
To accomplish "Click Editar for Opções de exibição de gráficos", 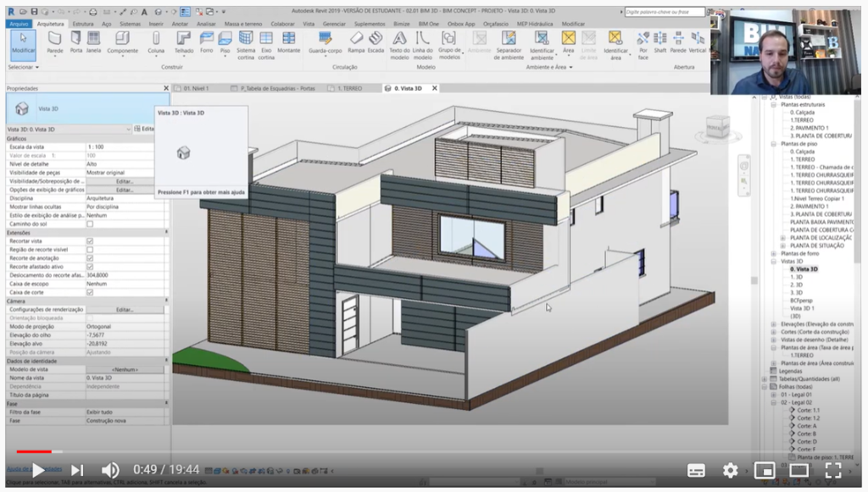I will coord(125,190).
